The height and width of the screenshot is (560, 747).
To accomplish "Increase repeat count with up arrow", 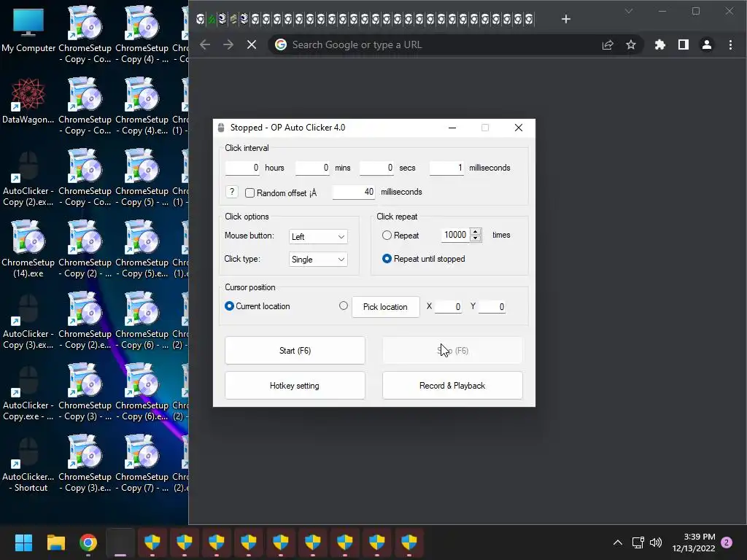I will coord(476,231).
